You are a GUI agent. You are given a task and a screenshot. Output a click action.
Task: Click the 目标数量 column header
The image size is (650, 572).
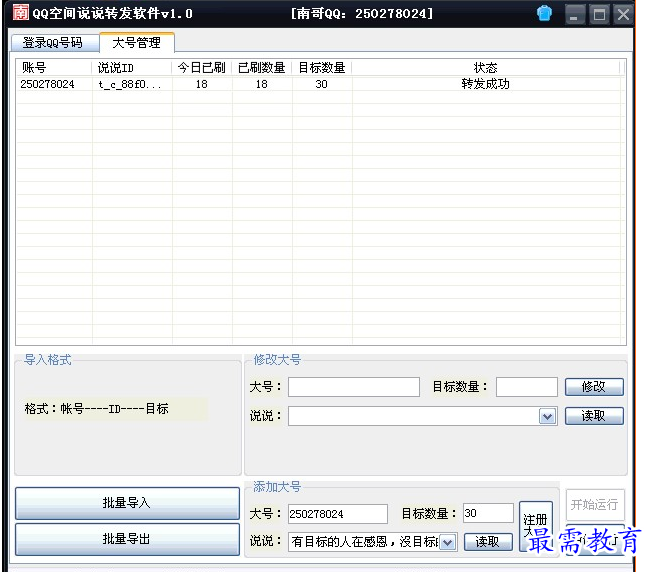coord(322,68)
